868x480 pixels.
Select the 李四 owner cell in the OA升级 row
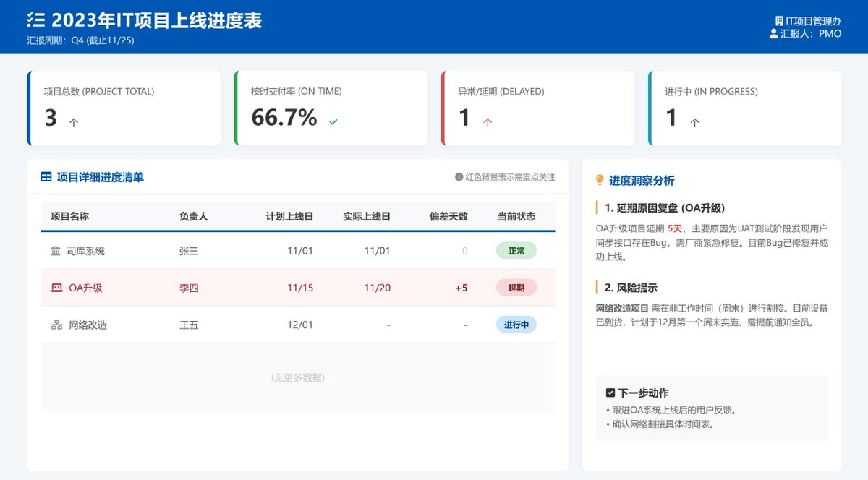pyautogui.click(x=189, y=288)
